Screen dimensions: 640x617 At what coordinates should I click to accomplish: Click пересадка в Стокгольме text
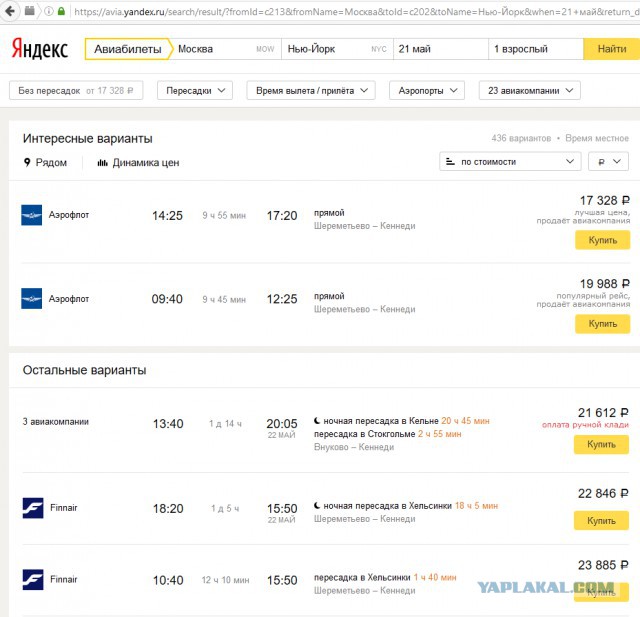[x=364, y=434]
